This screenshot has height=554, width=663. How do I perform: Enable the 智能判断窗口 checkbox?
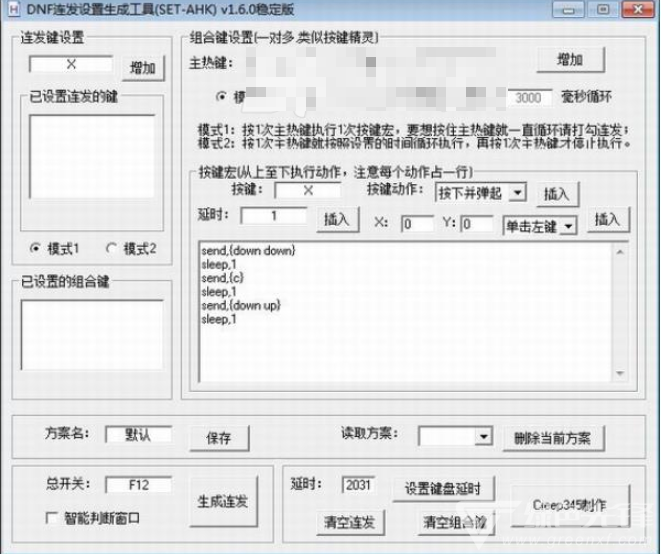[51, 518]
